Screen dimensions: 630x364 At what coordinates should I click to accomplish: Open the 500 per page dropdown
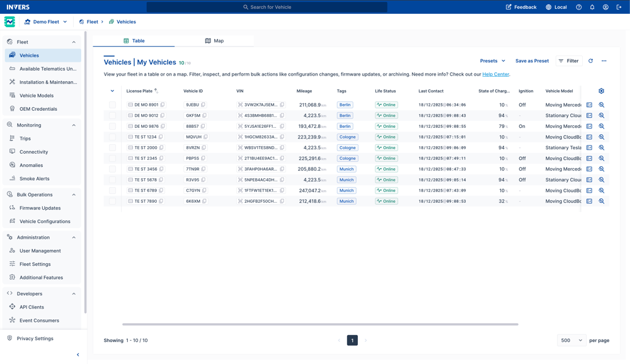(571, 341)
